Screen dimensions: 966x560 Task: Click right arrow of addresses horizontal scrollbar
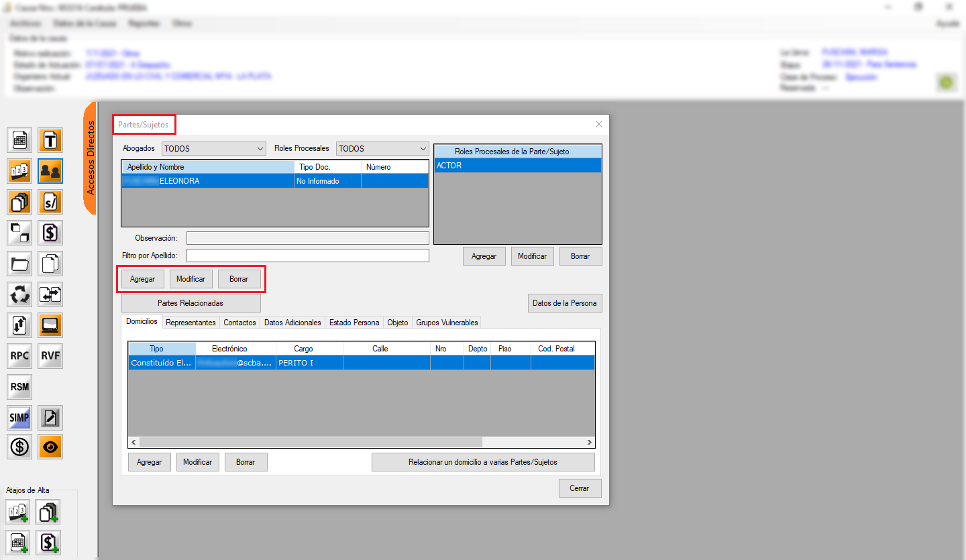pyautogui.click(x=590, y=443)
